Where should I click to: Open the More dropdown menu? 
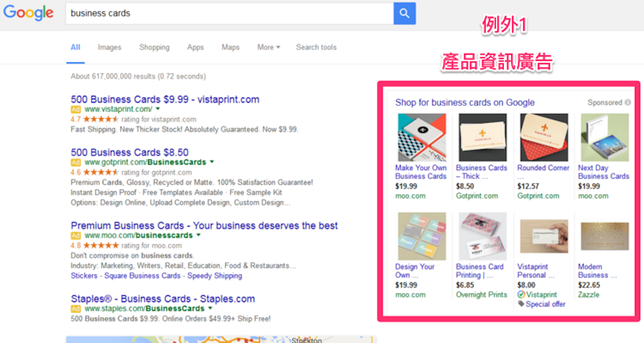tap(269, 47)
